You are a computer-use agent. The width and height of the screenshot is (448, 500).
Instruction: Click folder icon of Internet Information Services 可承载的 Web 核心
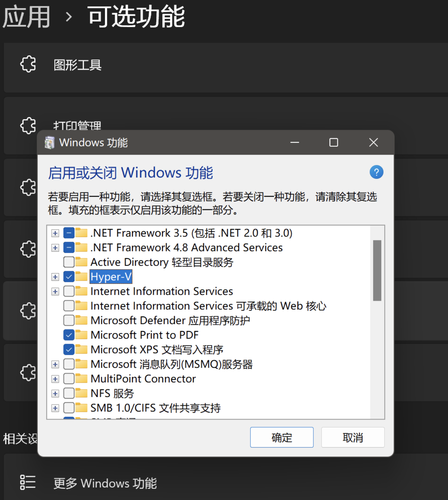coord(81,306)
